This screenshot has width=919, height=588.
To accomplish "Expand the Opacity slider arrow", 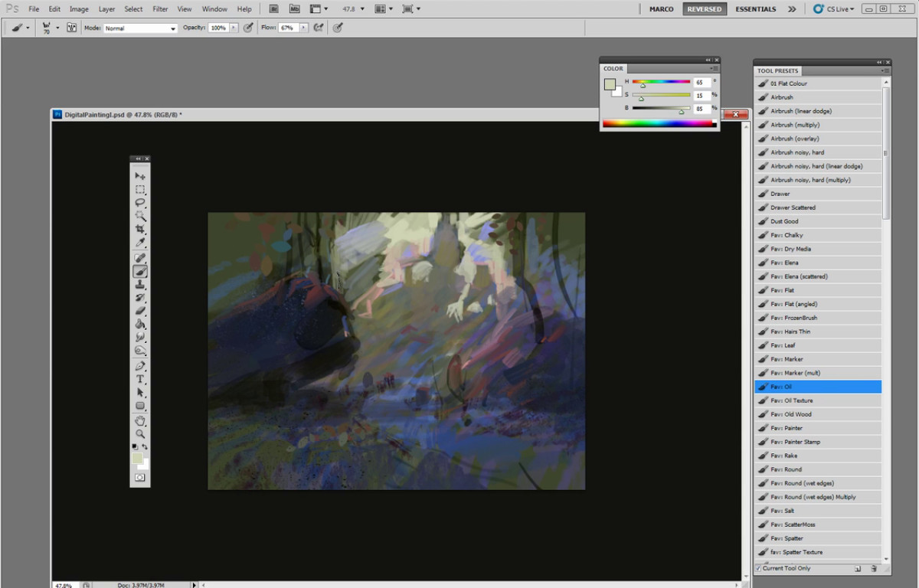I will [x=234, y=28].
